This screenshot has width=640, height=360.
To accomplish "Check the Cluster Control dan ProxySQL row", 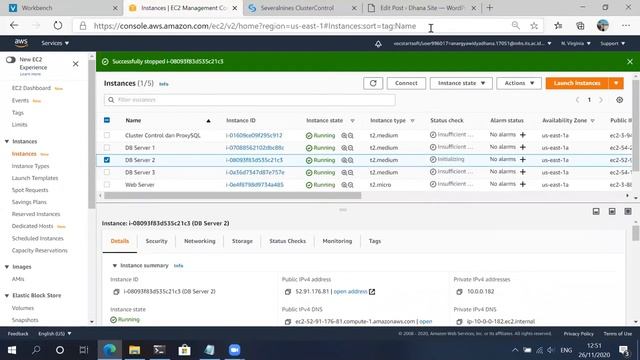I will click(x=107, y=135).
